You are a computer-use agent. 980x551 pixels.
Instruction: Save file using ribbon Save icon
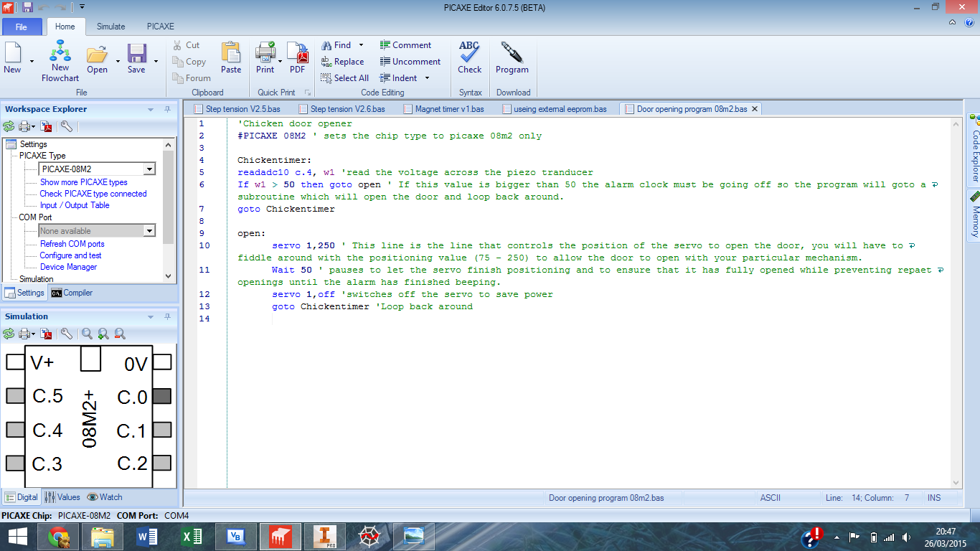click(x=136, y=57)
